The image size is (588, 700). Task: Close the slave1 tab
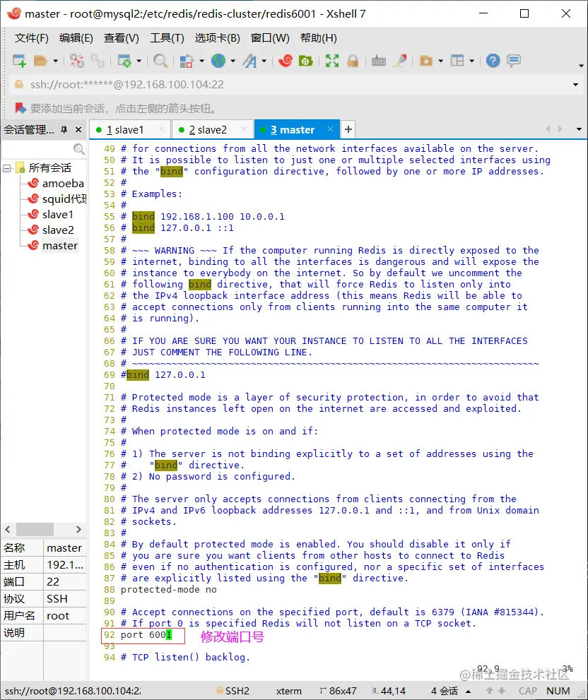(x=161, y=129)
